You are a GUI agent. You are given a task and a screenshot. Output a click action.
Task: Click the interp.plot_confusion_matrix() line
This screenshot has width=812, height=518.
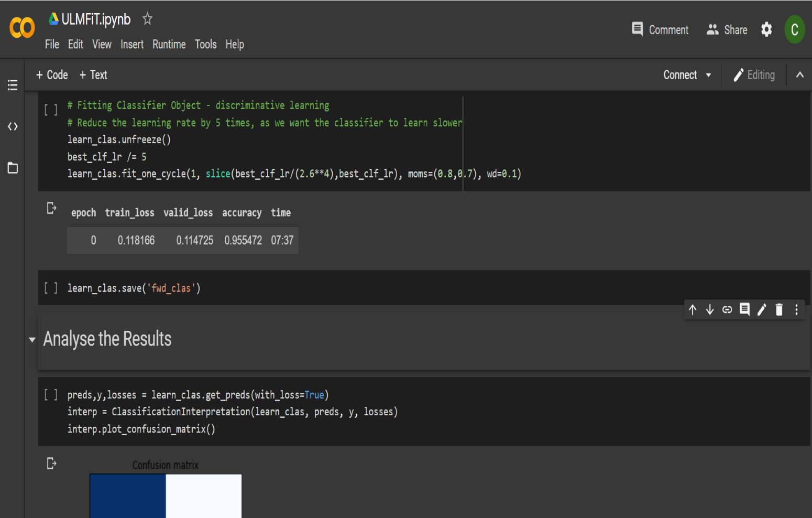pyautogui.click(x=141, y=429)
